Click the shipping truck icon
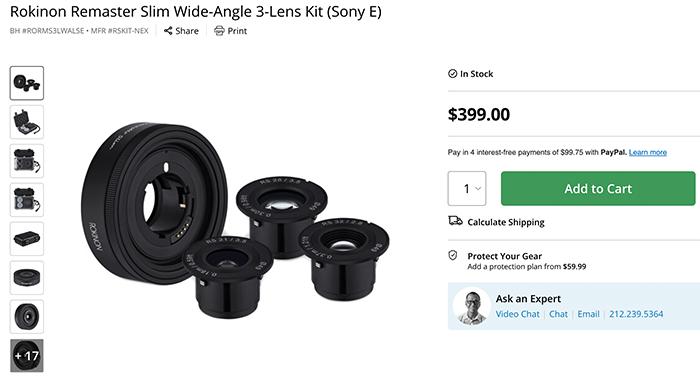The width and height of the screenshot is (700, 377). pyautogui.click(x=455, y=221)
